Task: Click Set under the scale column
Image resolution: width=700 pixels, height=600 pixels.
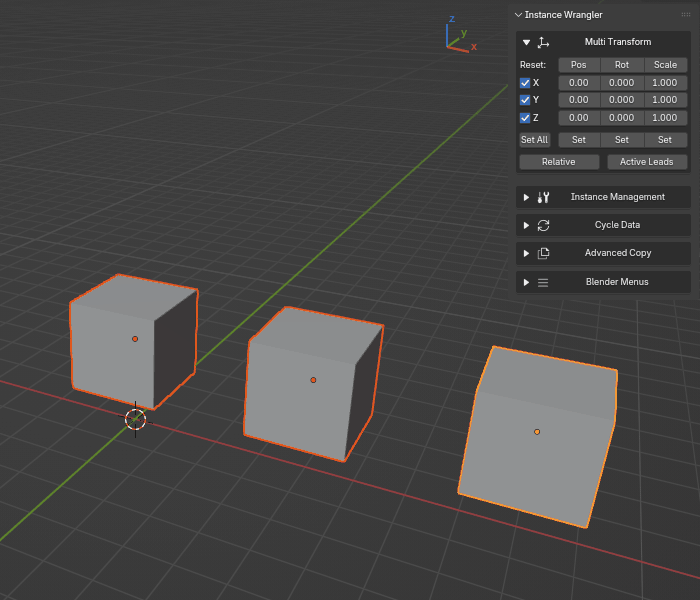Action: (665, 140)
